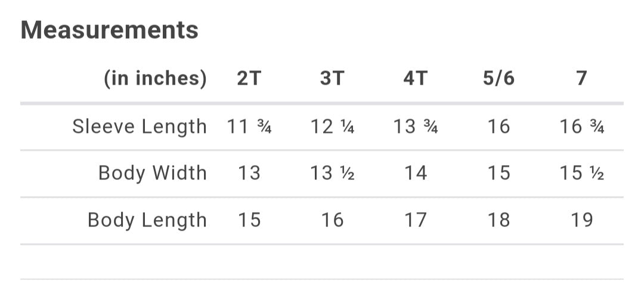Click the 16 ¾ sleeve length cell
644x282 pixels.
pyautogui.click(x=581, y=126)
